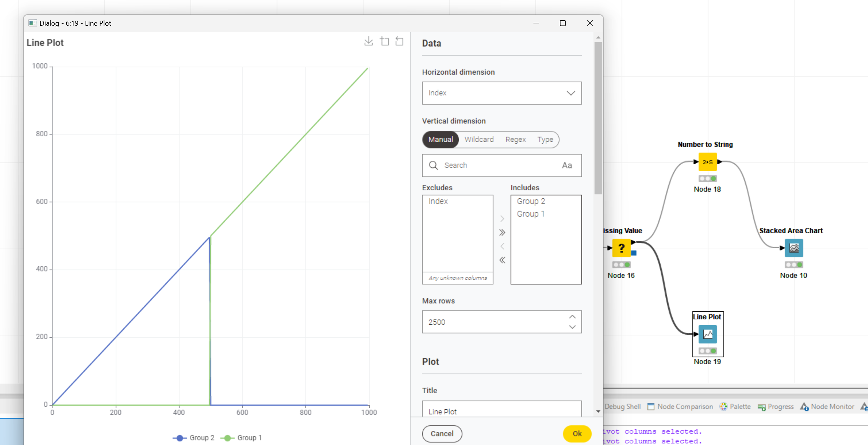The image size is (868, 445).
Task: Click the crop/selection icon above plot
Action: pyautogui.click(x=384, y=41)
